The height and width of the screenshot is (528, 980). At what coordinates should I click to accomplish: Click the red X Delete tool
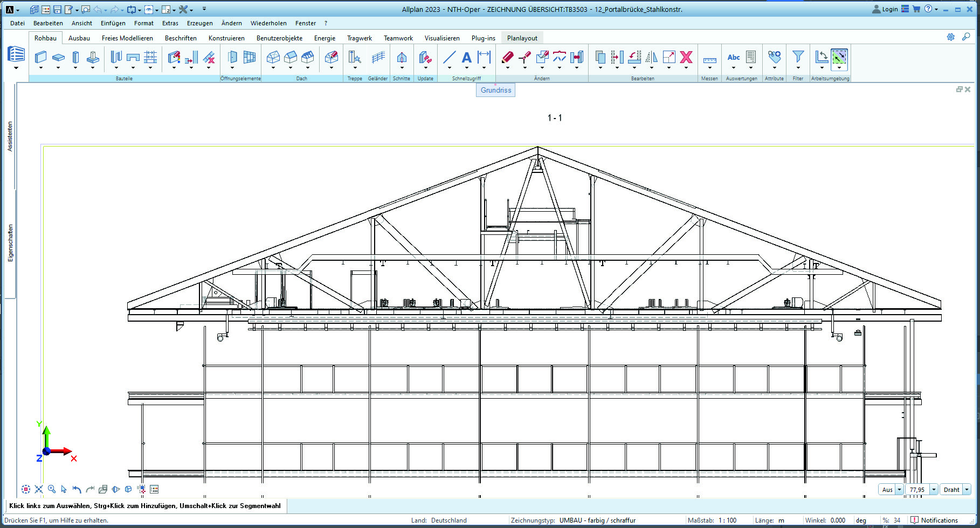point(686,57)
